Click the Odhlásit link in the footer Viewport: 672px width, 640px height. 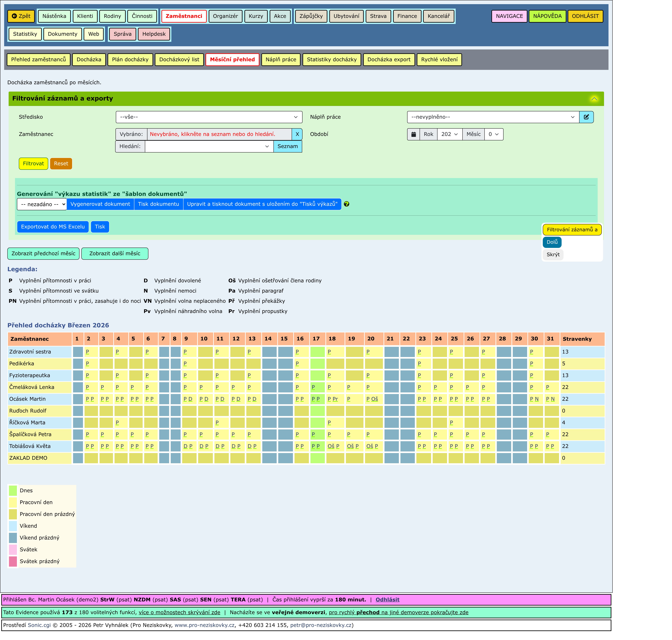click(x=387, y=599)
